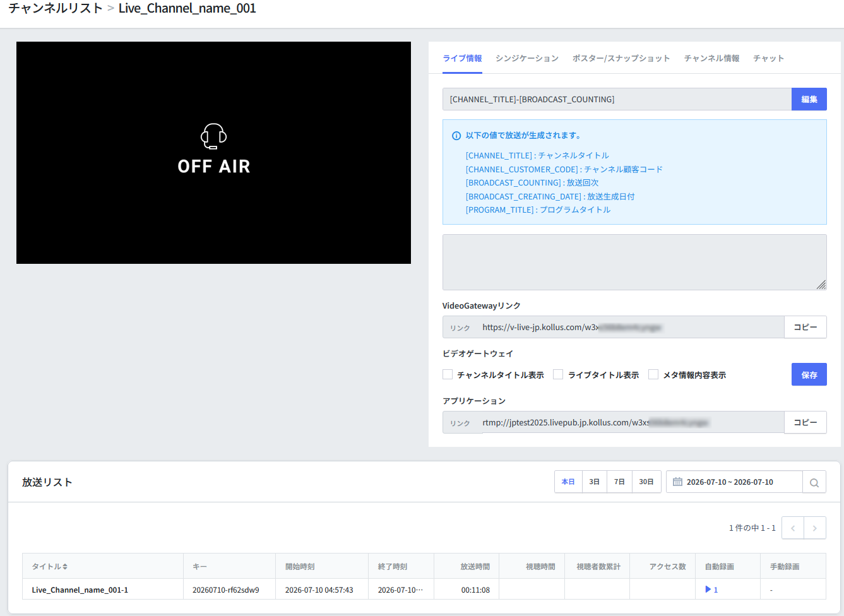
Task: Switch to シンジケーション tab
Action: click(x=527, y=58)
